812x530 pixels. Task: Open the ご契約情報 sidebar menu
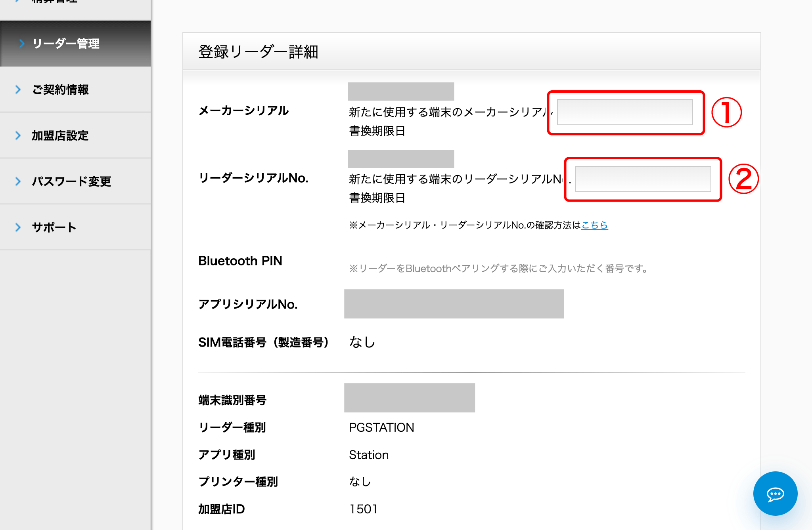pos(75,90)
